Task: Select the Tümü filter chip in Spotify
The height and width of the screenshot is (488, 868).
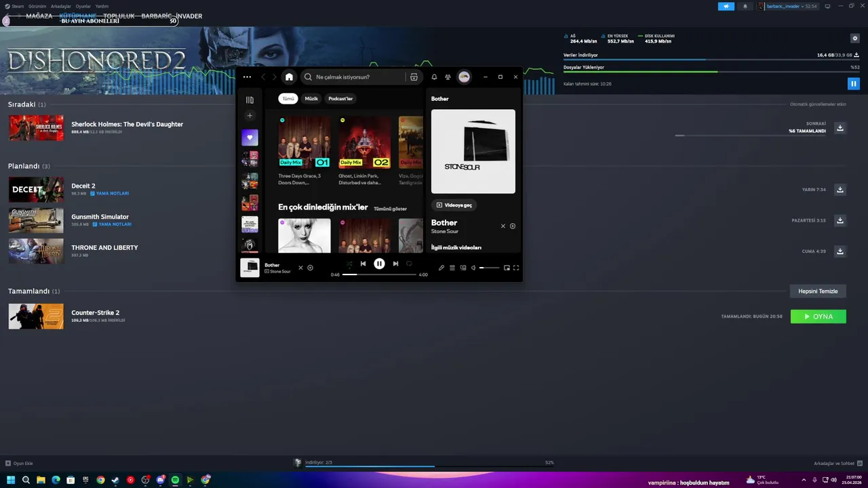Action: click(288, 98)
